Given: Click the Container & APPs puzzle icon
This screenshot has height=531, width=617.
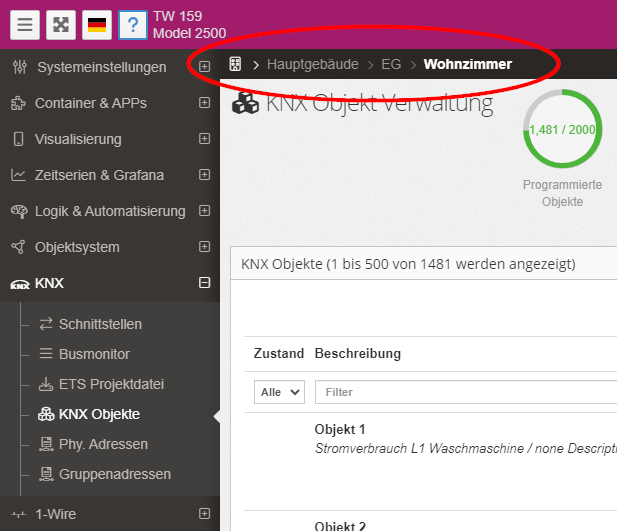Looking at the screenshot, I should [17, 103].
